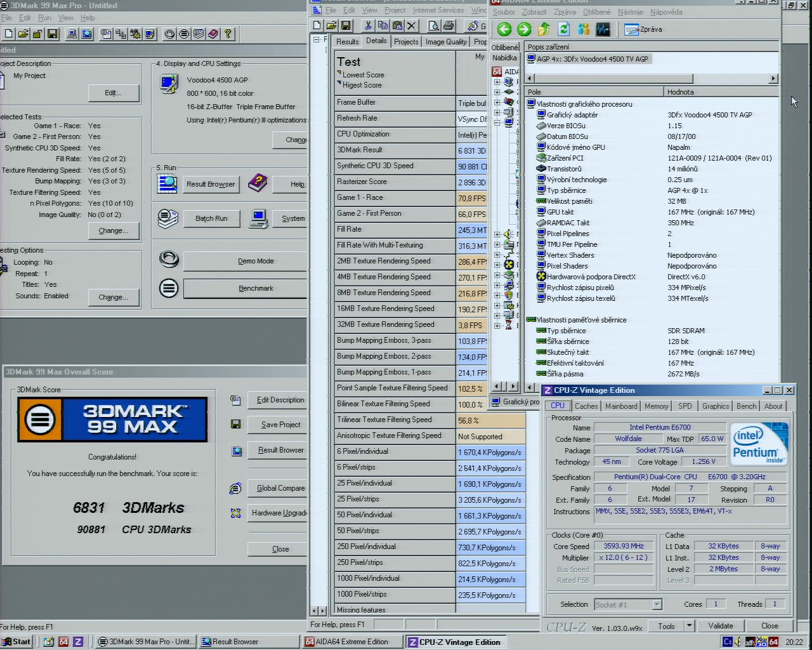Click the purple help book icon in 3DMark toolbar

213,34
